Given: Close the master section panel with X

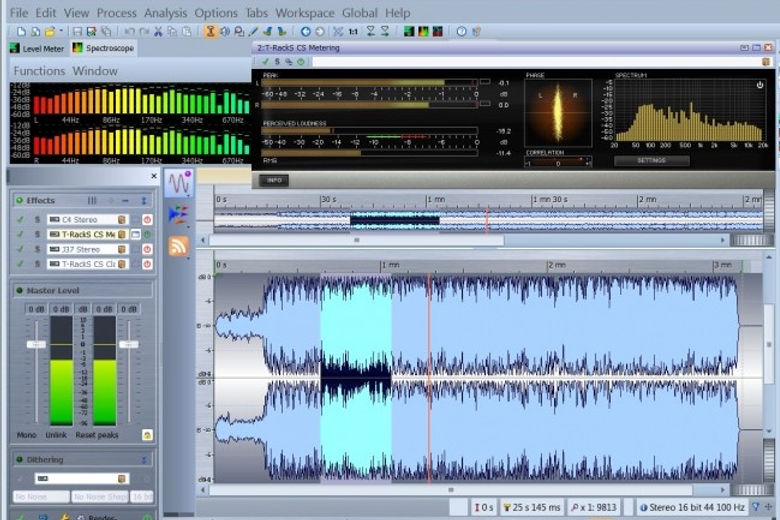Looking at the screenshot, I should tap(154, 176).
